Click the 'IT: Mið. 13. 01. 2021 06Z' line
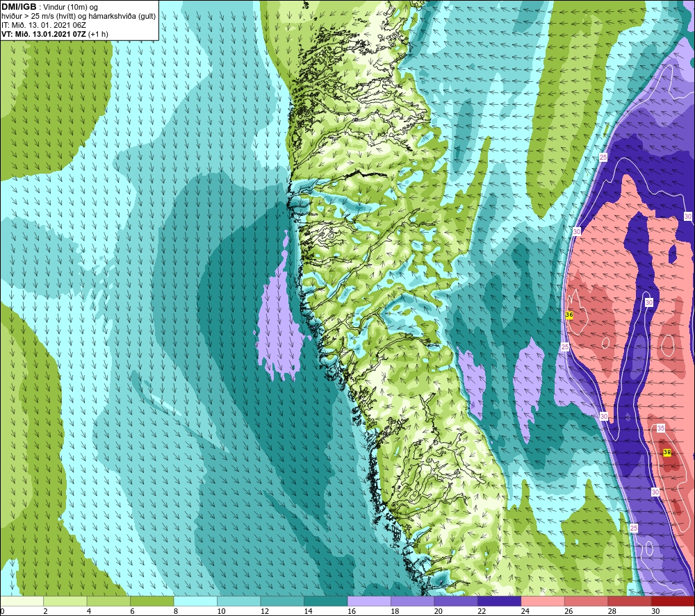The image size is (695, 616). point(43,25)
